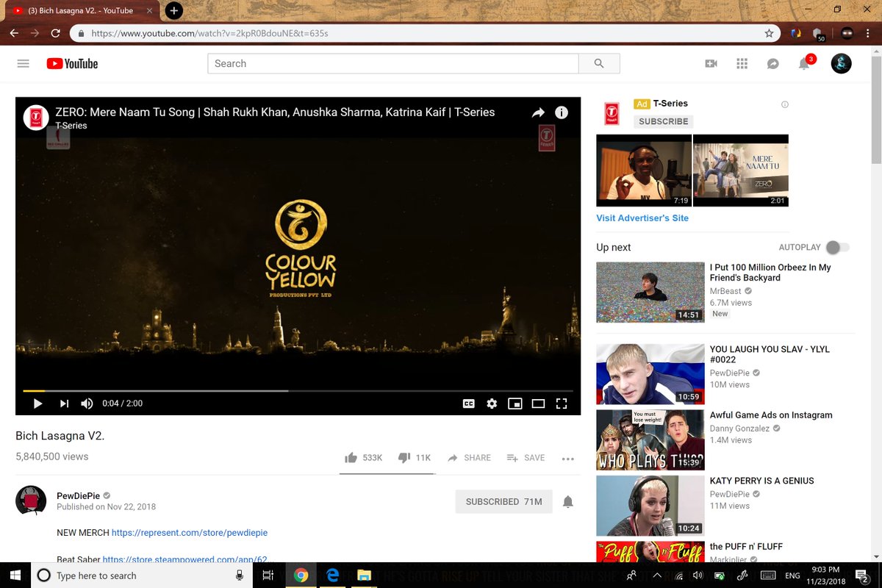Open Chrome three-dot menu
The width and height of the screenshot is (882, 588).
pyautogui.click(x=870, y=33)
